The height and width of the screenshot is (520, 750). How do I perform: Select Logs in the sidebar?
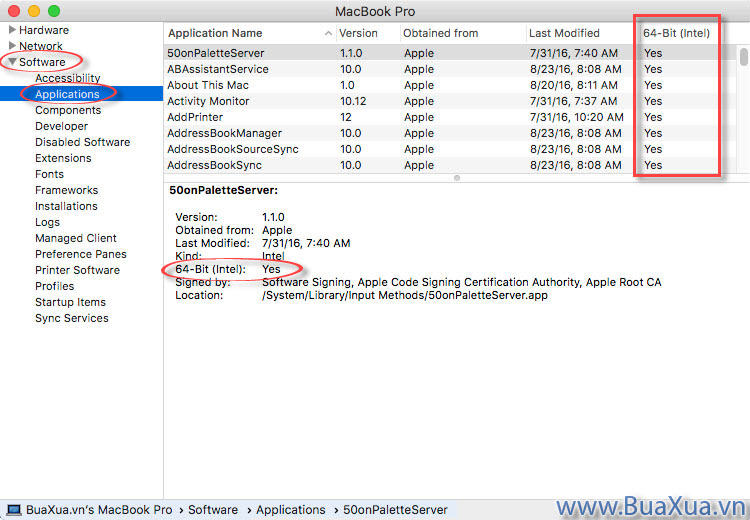click(47, 222)
